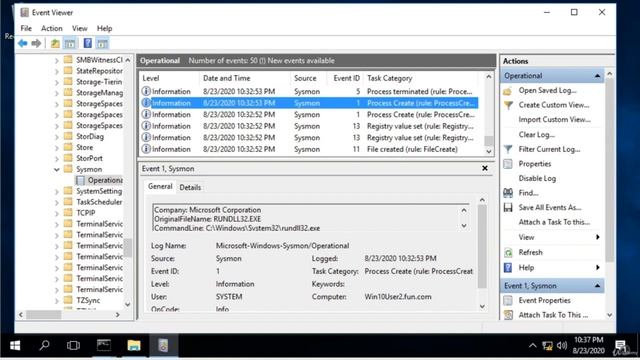Click the taskbar clock showing 10:37 PM
Screen dimensions: 640x360
click(589, 345)
